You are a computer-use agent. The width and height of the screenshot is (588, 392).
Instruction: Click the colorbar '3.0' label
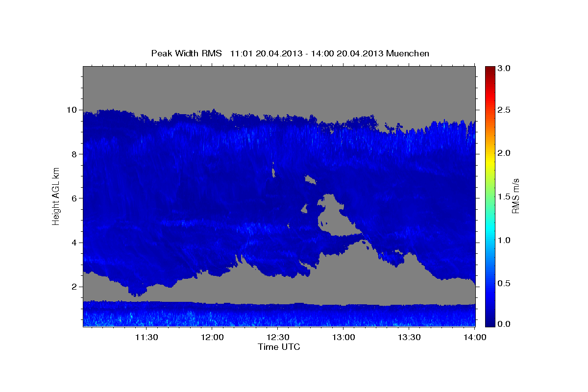click(x=505, y=68)
